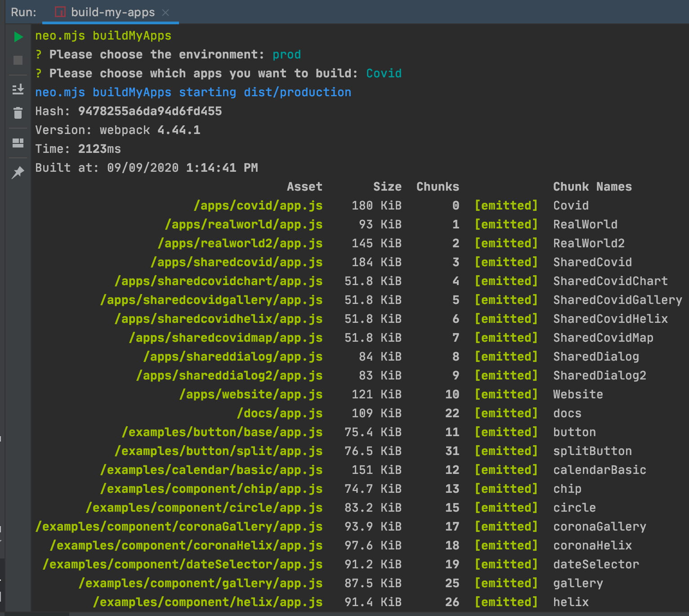Click the Asset column header
The height and width of the screenshot is (616, 689).
[305, 187]
